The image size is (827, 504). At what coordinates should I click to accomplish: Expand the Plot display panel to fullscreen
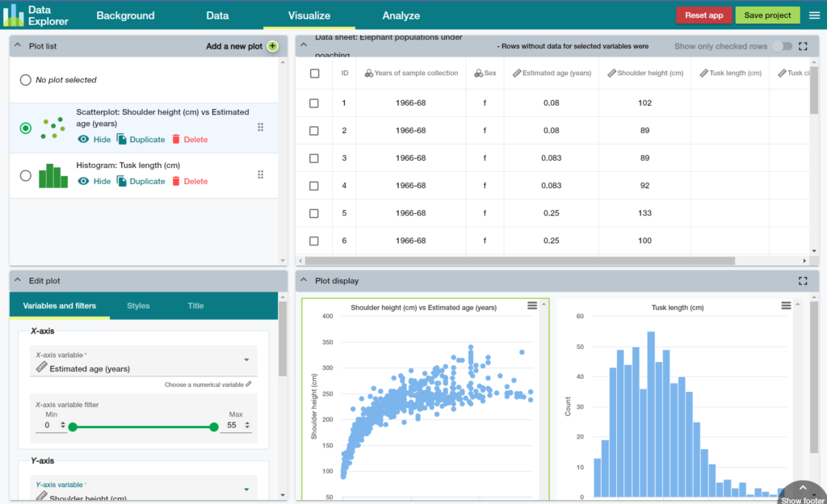(x=803, y=281)
